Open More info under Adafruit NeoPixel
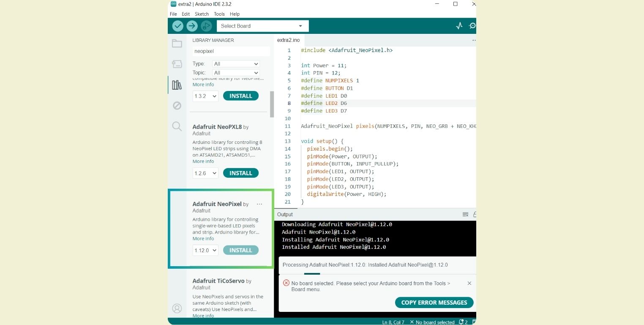The height and width of the screenshot is (325, 644). coord(203,238)
